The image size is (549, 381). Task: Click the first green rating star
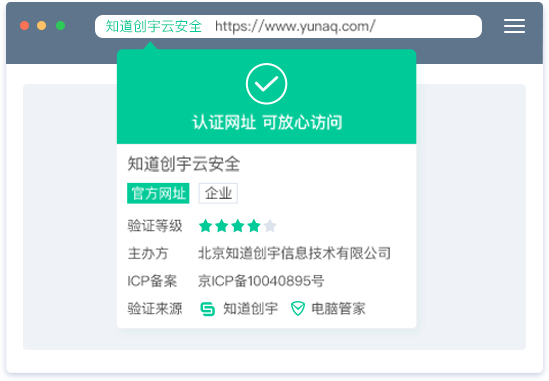point(206,226)
